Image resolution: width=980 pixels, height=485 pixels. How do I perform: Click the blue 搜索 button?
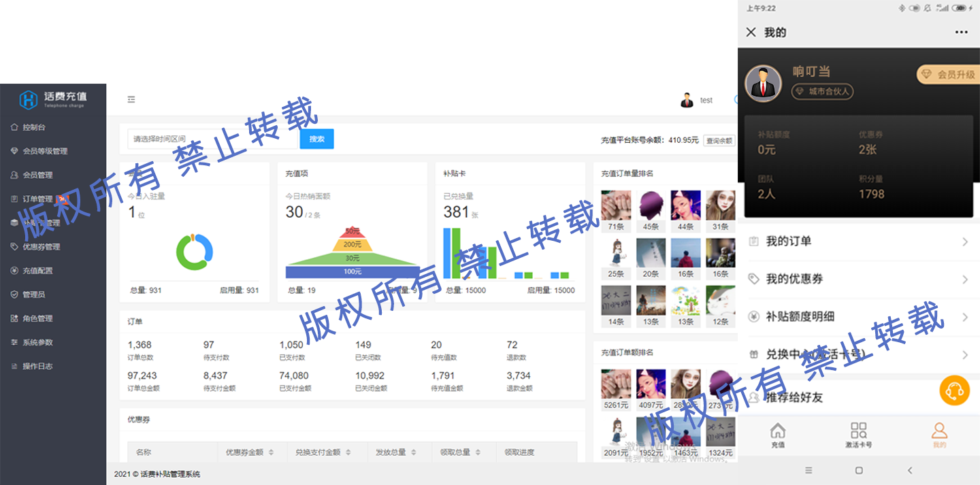[x=316, y=139]
